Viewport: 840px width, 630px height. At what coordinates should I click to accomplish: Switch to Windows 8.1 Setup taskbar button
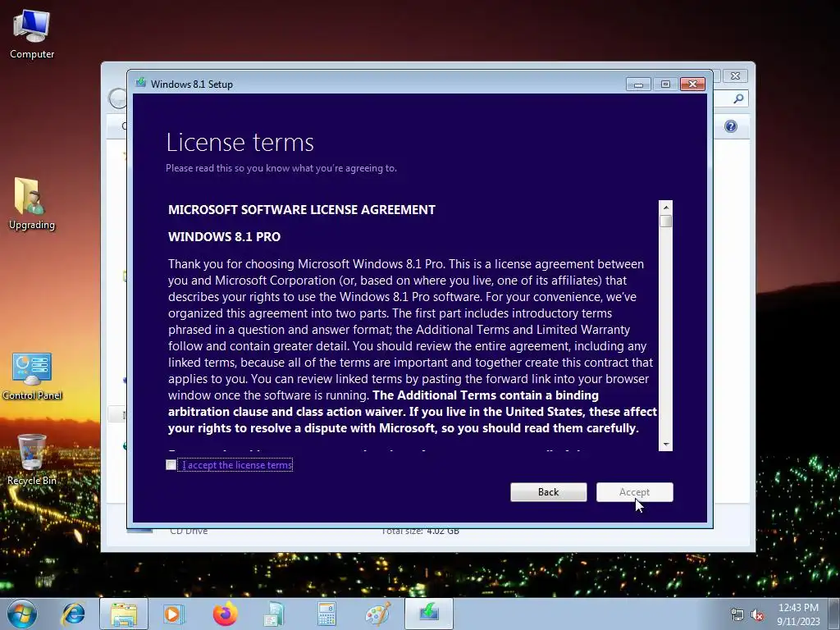428,614
